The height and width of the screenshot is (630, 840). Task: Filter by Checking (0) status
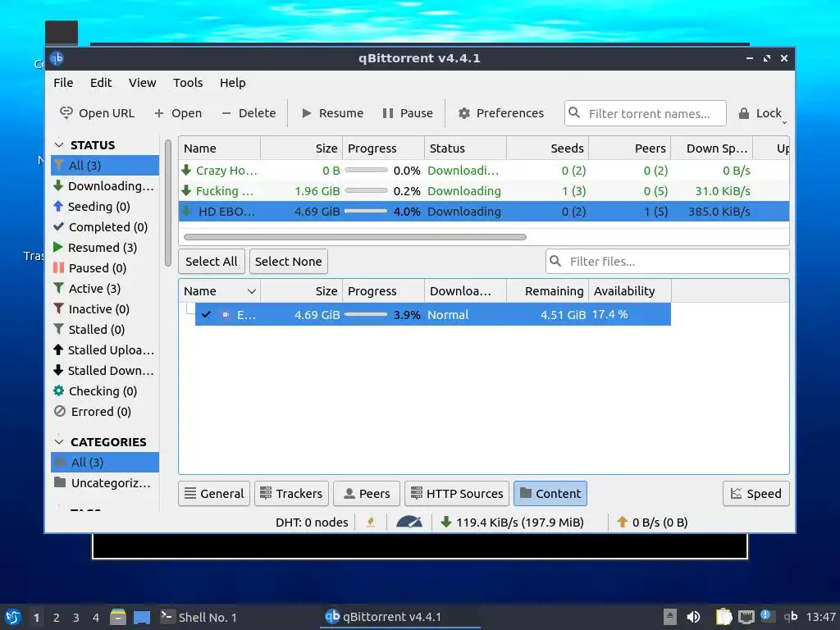105,391
